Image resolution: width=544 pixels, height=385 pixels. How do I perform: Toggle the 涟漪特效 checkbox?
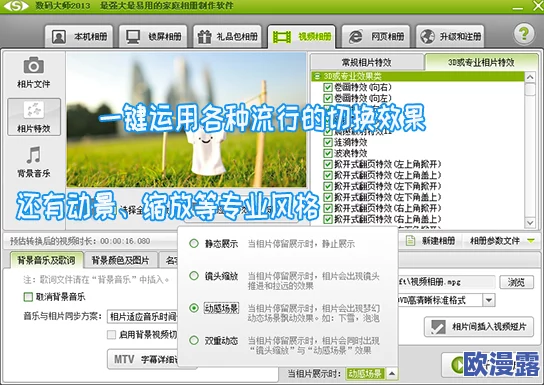[x=328, y=142]
